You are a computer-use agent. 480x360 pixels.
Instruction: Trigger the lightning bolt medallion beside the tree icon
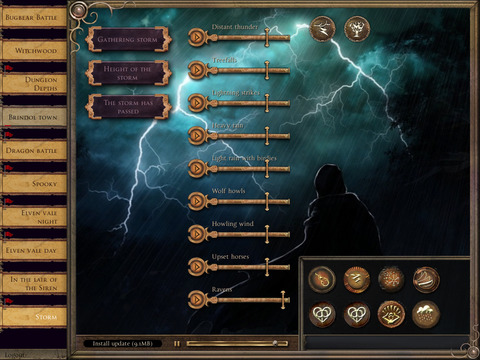coord(322,29)
